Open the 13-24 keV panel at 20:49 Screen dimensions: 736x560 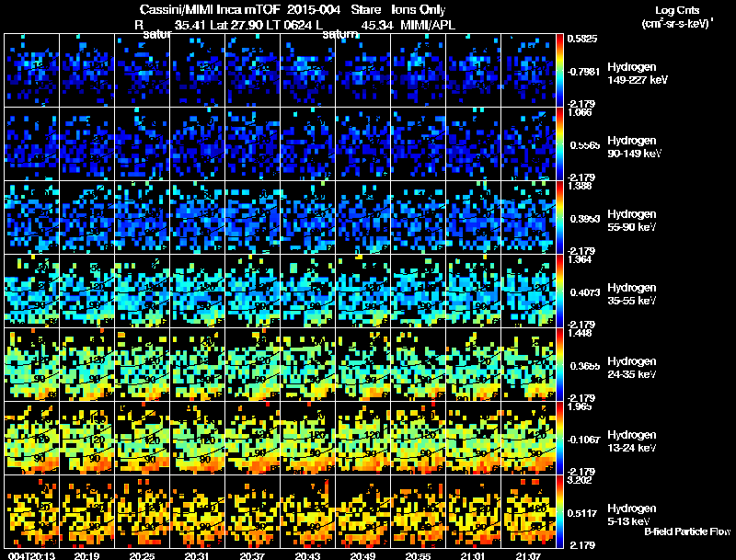[362, 438]
